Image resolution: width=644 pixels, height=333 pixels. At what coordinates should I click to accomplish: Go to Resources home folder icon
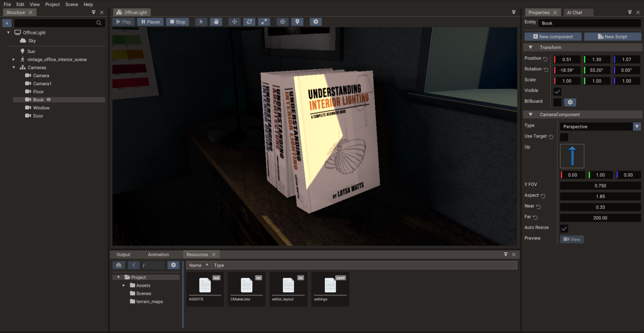119,265
